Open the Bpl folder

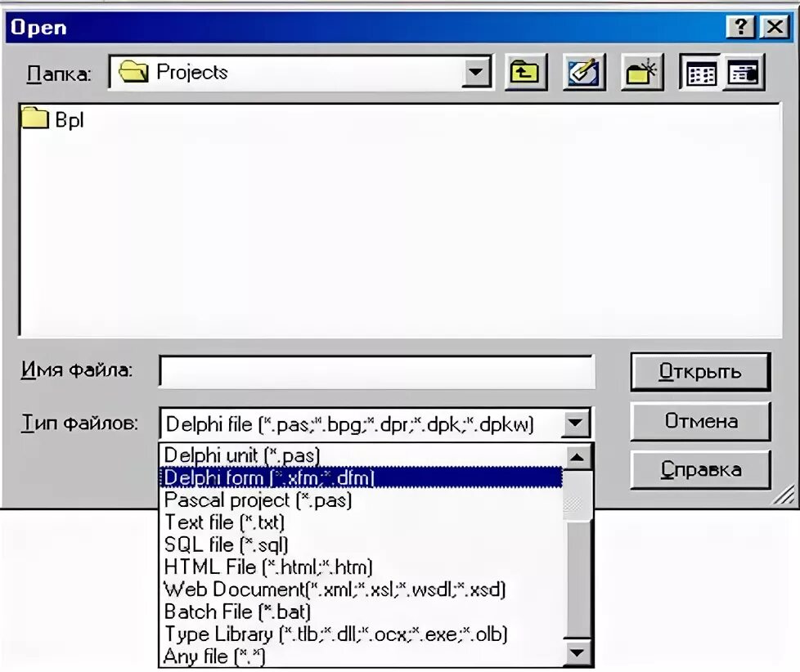point(52,119)
